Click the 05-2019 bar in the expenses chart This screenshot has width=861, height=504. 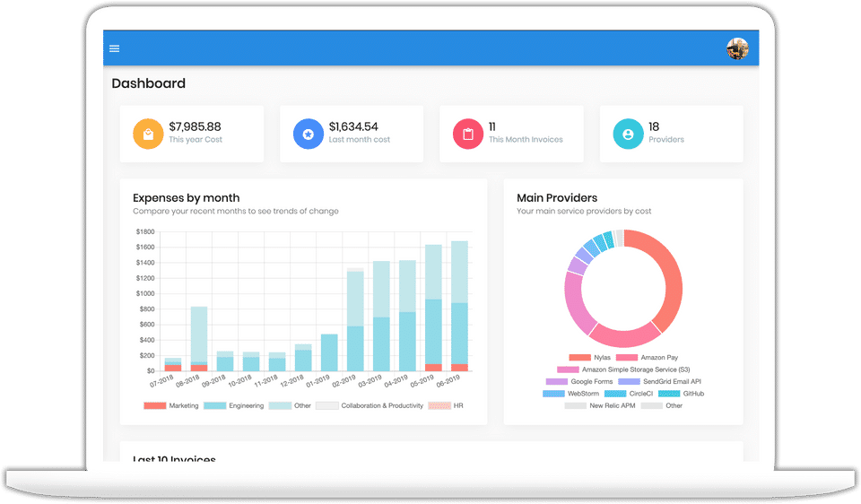pyautogui.click(x=434, y=308)
